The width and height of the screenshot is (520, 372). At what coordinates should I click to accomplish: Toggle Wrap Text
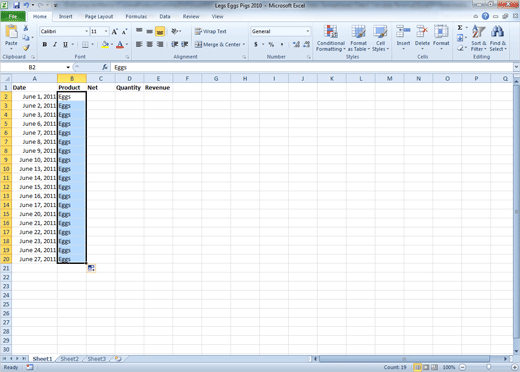[211, 31]
